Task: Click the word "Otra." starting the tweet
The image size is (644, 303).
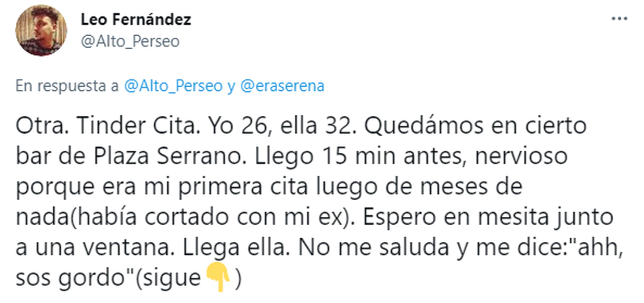Action: coord(38,126)
